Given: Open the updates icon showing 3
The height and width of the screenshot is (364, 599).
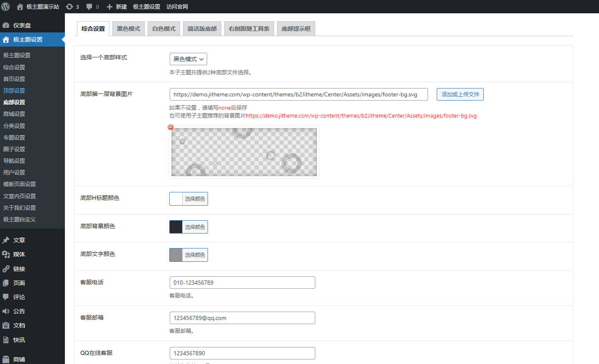Looking at the screenshot, I should pos(69,7).
